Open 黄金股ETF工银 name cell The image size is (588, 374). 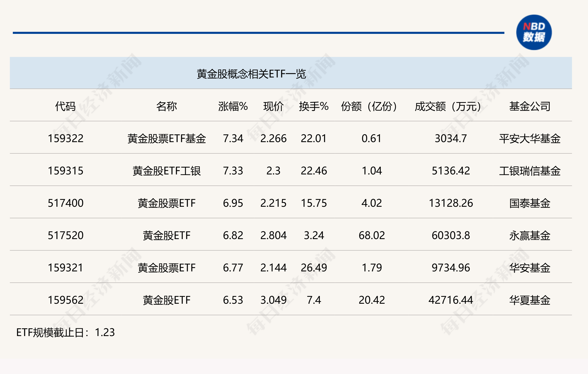[166, 171]
